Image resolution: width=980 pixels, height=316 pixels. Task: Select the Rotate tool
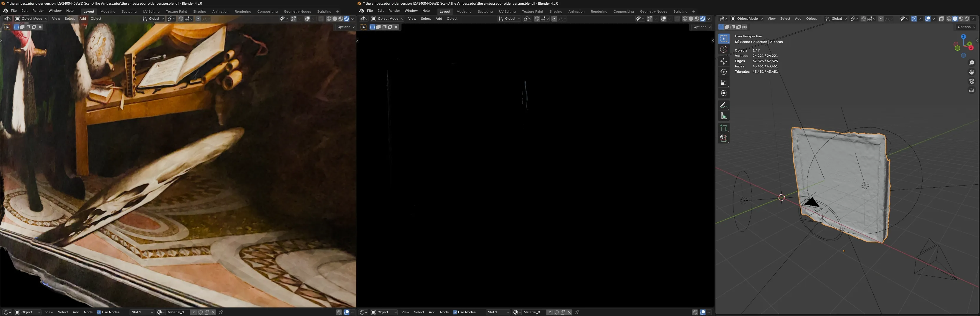[x=724, y=72]
